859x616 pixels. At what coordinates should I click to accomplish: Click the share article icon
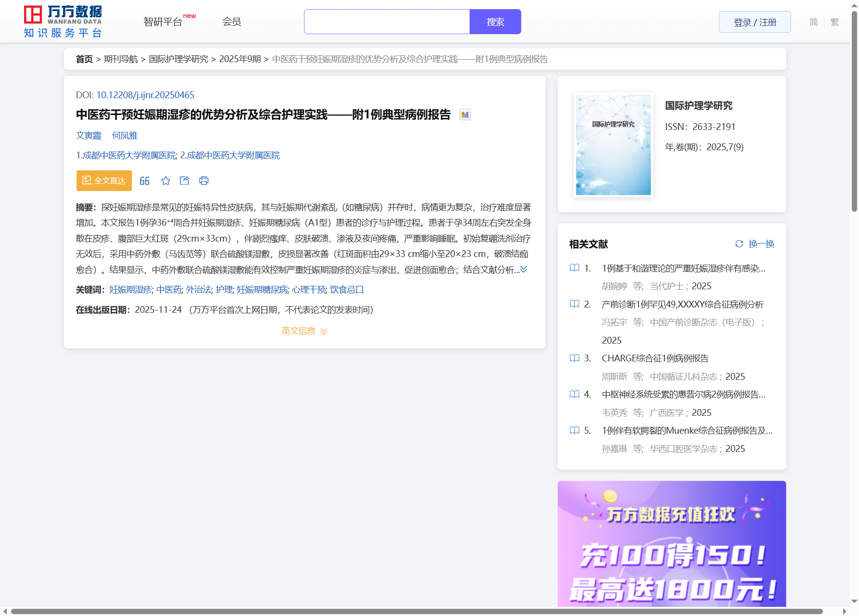[184, 181]
